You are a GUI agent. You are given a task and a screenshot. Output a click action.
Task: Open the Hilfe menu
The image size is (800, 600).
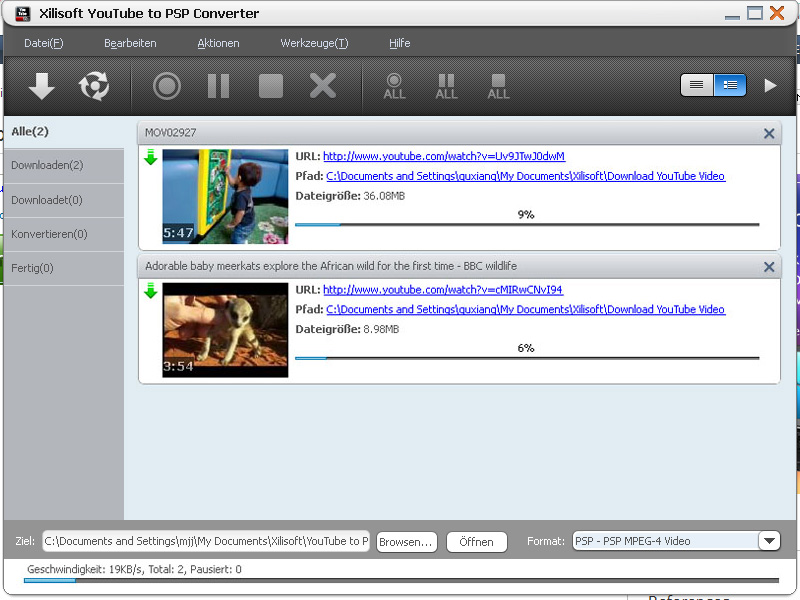coord(399,43)
